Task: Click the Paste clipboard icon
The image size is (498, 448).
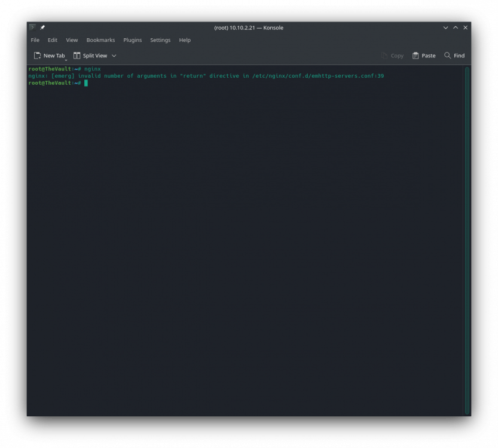Action: click(415, 56)
